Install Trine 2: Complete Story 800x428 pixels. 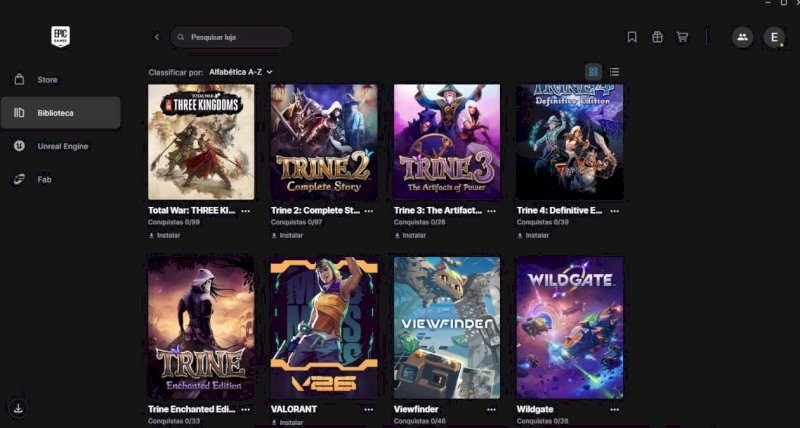pyautogui.click(x=287, y=235)
